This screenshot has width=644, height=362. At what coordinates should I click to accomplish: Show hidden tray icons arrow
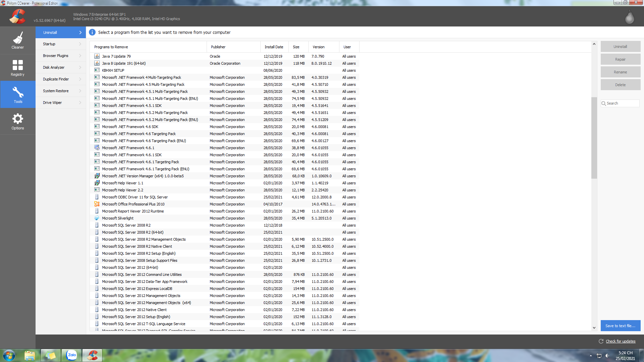click(x=591, y=356)
